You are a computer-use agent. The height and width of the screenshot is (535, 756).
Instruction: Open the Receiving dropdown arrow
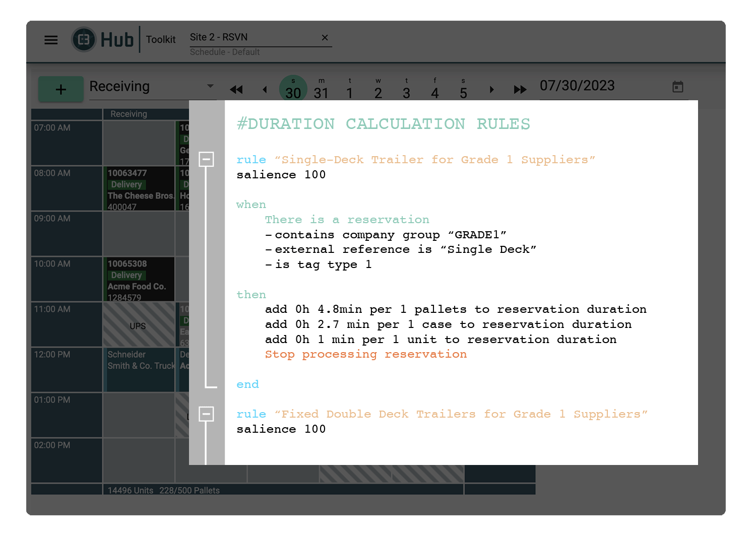coord(210,86)
